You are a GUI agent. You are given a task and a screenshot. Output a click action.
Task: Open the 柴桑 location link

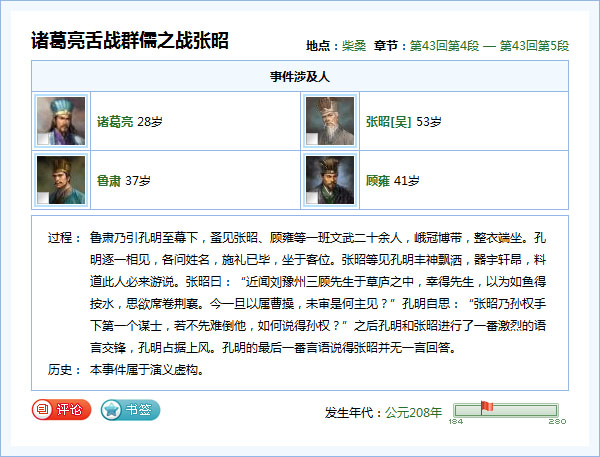click(353, 46)
